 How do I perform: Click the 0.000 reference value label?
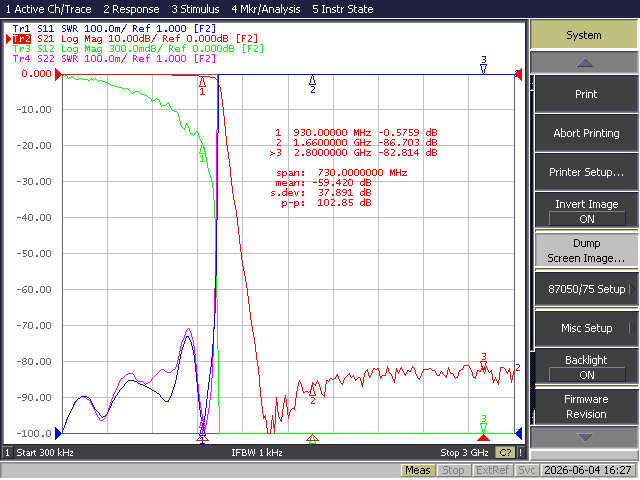point(36,74)
